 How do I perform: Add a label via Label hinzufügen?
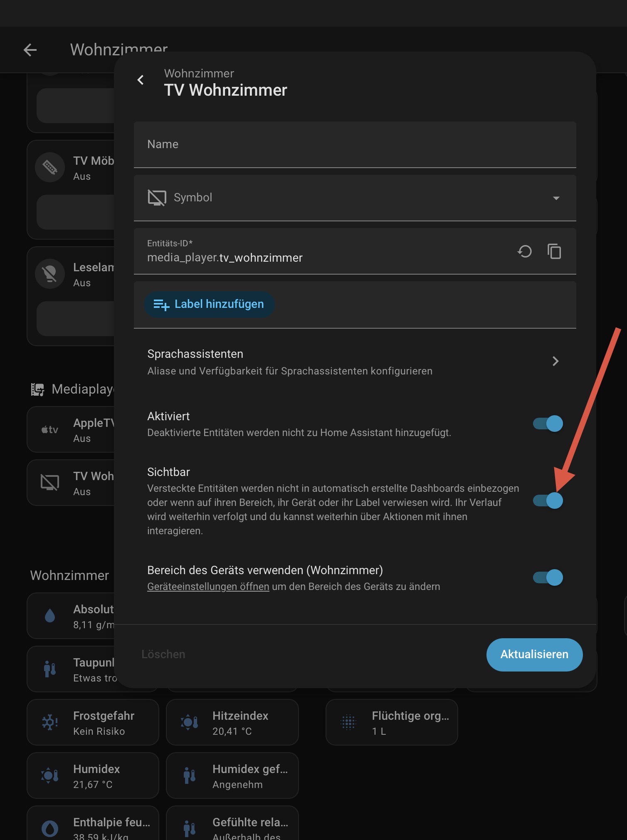(209, 305)
